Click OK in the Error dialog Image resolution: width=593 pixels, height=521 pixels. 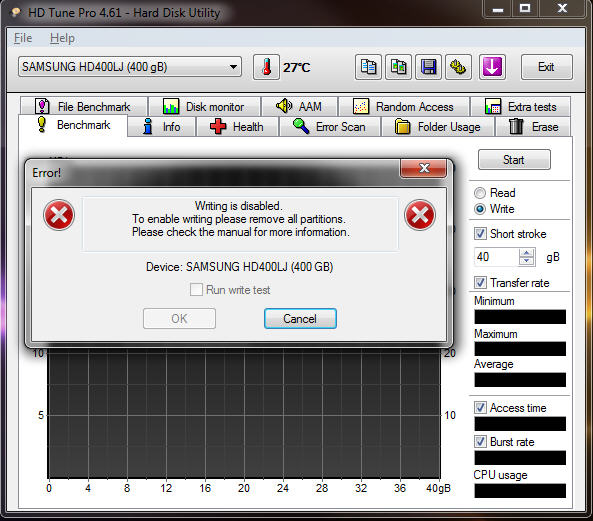179,319
